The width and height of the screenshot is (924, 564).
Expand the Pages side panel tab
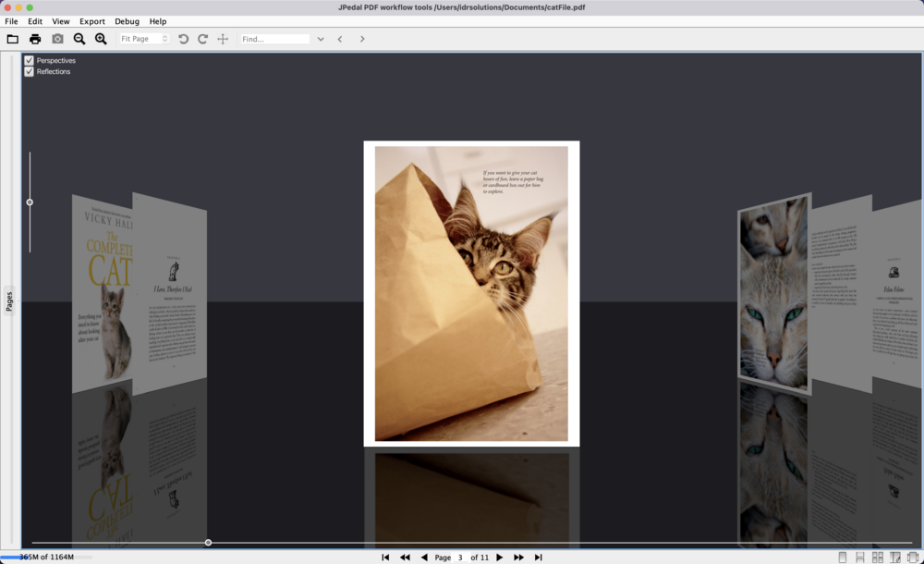pyautogui.click(x=11, y=299)
